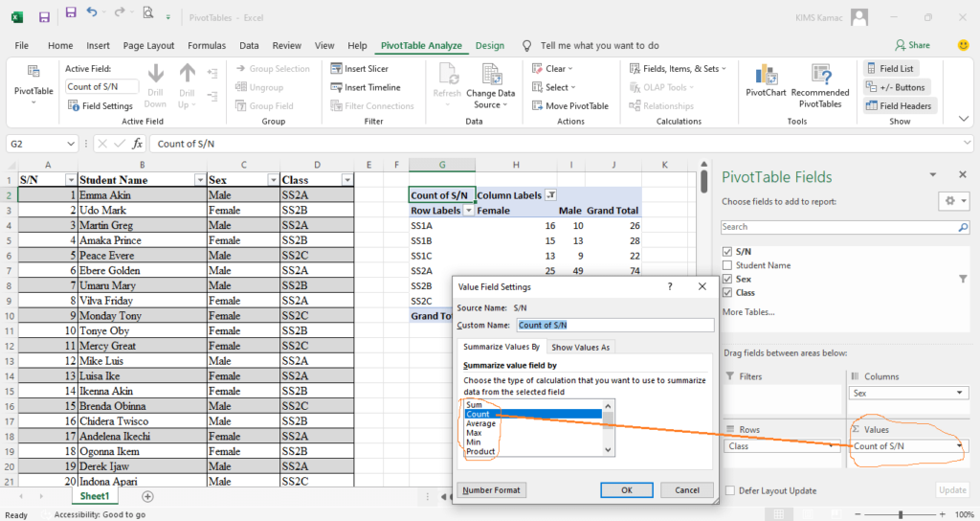
Task: Click the Redo arrow icon
Action: point(120,11)
